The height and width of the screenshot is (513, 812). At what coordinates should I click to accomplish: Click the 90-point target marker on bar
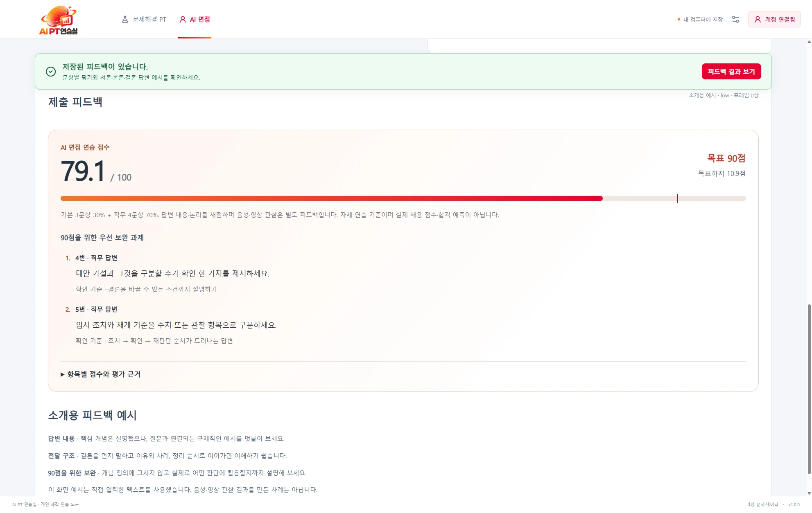point(678,198)
